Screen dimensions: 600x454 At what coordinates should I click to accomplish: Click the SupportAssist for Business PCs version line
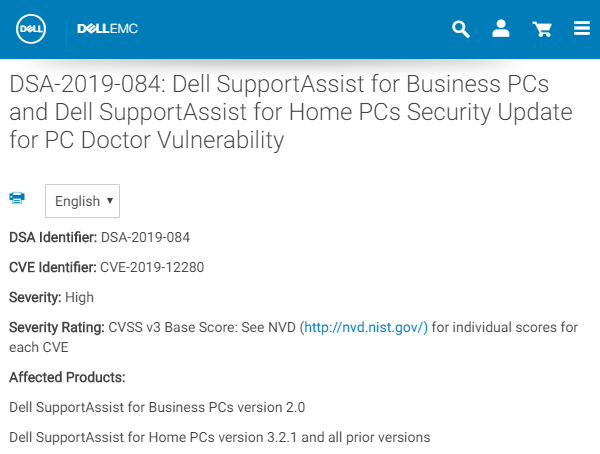(157, 407)
